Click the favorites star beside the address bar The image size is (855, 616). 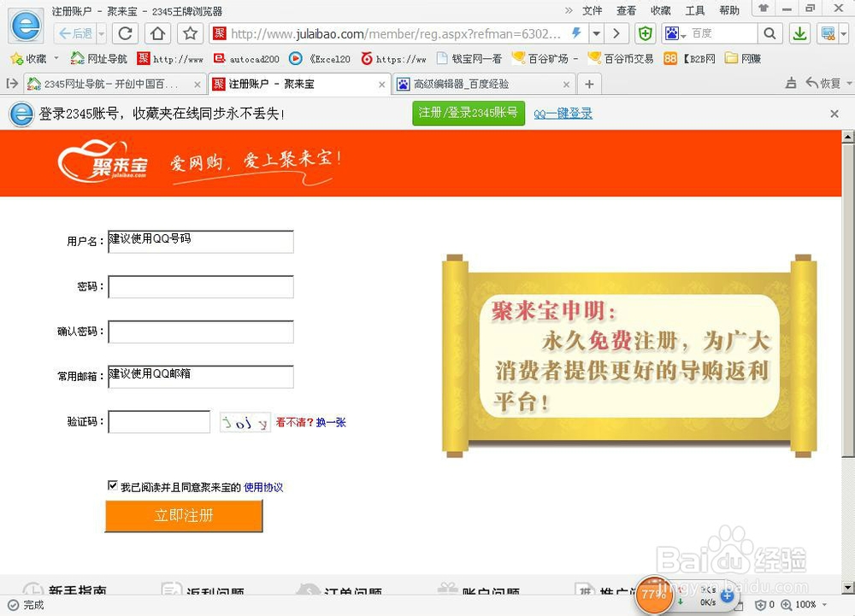[189, 34]
